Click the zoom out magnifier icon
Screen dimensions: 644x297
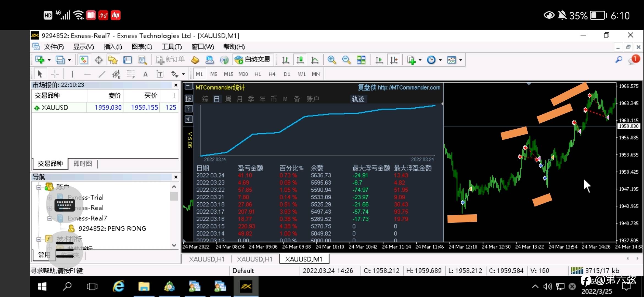(x=346, y=60)
